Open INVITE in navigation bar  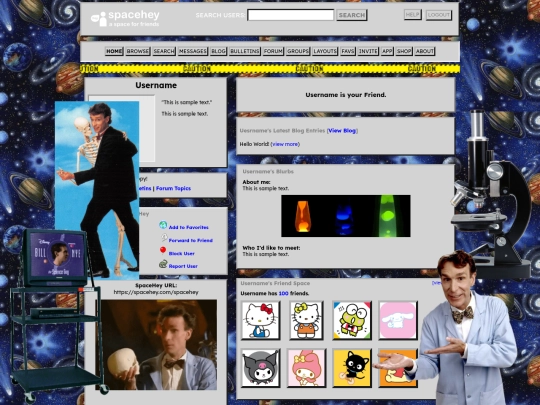coord(368,51)
